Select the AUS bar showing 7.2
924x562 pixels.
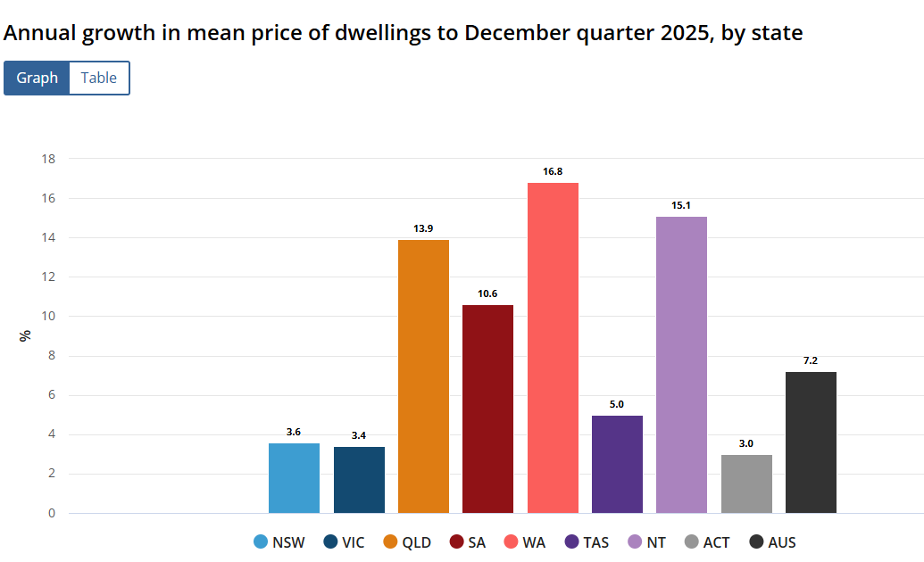click(811, 442)
